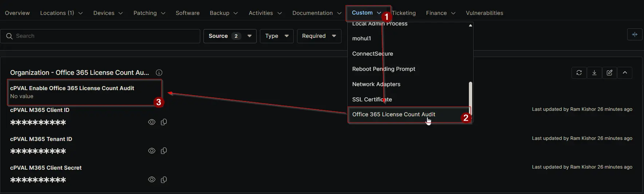Reveal the cPVAL M365 Client ID value
Screen dimensions: 644x194
tap(152, 122)
